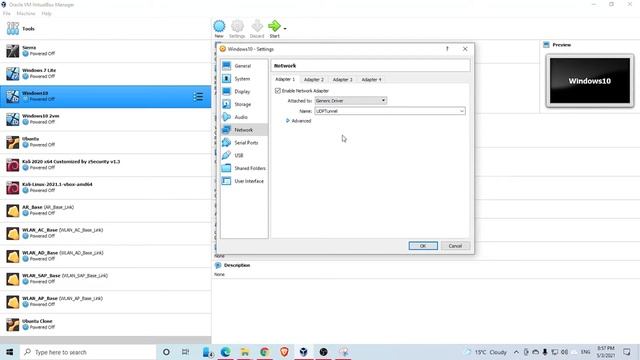Select WLAN_AP_Base machine
The height and width of the screenshot is (360, 640).
point(105,302)
